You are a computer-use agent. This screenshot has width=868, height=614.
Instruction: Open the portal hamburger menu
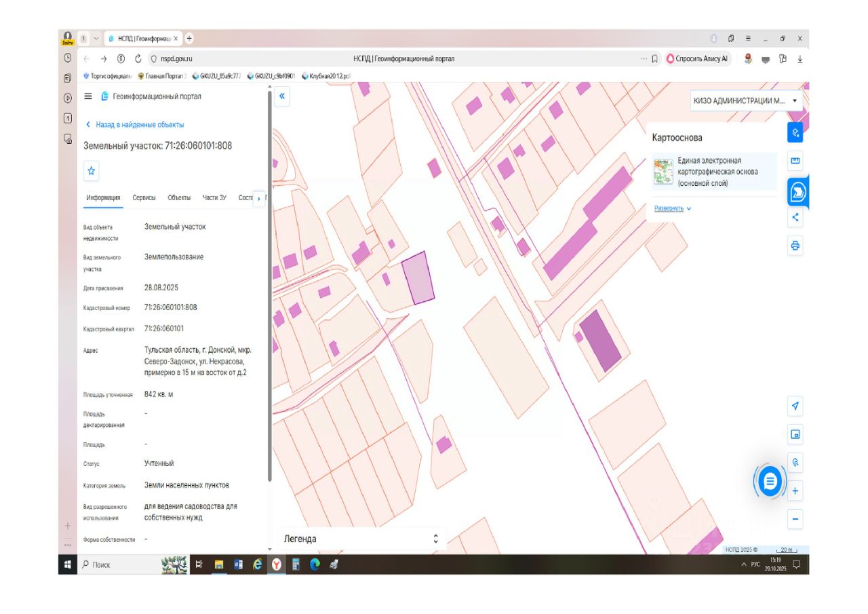pyautogui.click(x=87, y=96)
